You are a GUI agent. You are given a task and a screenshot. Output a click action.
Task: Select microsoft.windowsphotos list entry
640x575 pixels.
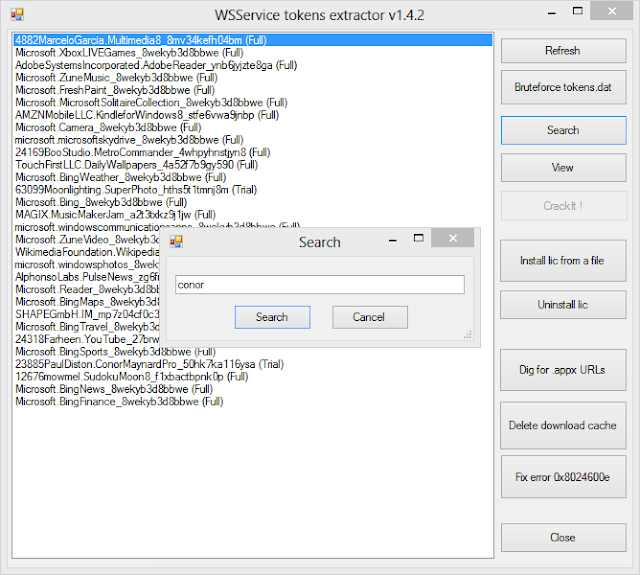point(87,264)
